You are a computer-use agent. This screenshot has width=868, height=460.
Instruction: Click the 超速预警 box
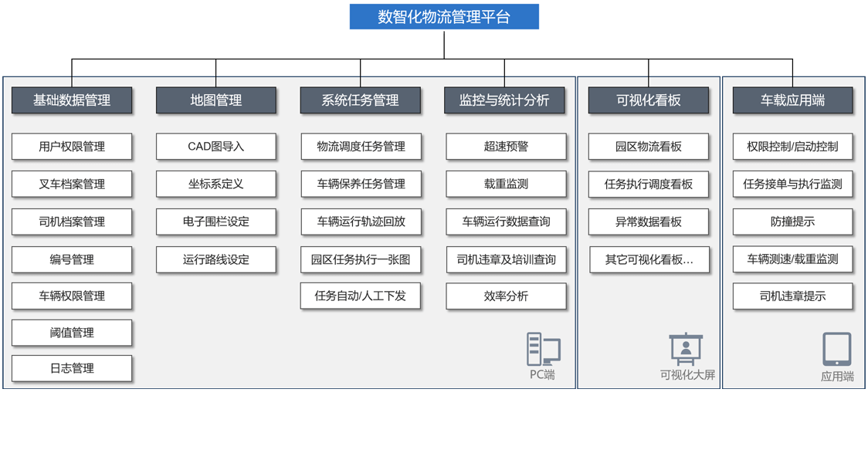506,147
